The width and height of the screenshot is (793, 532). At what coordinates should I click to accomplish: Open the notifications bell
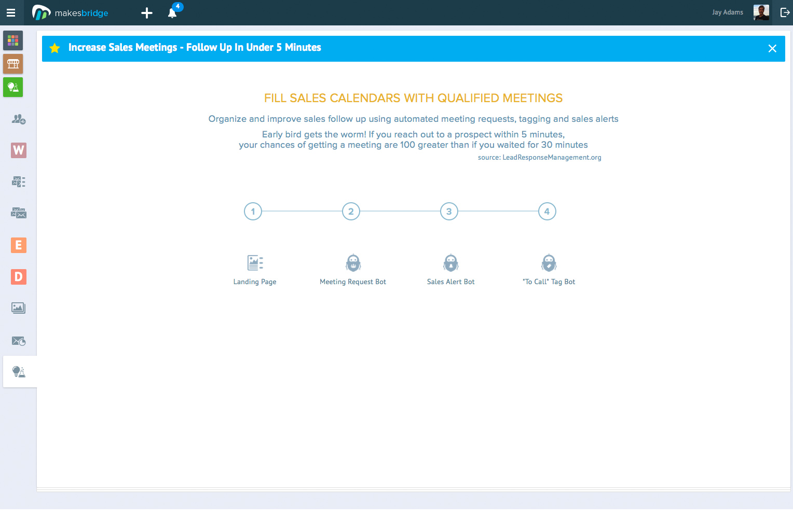click(172, 13)
